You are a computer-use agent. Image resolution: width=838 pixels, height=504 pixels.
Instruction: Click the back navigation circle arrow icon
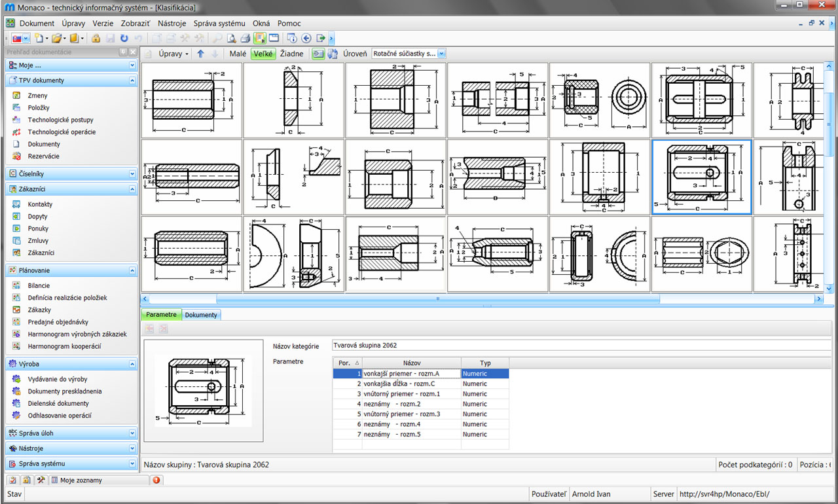[306, 39]
